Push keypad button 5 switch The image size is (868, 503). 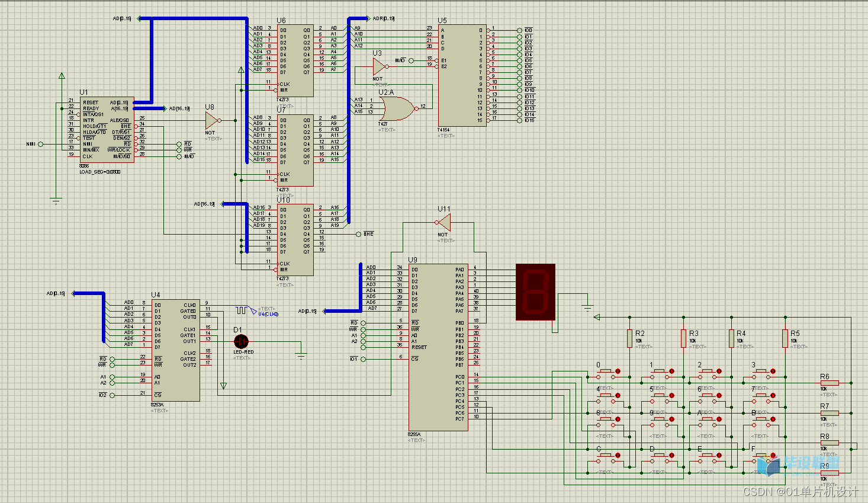[659, 398]
